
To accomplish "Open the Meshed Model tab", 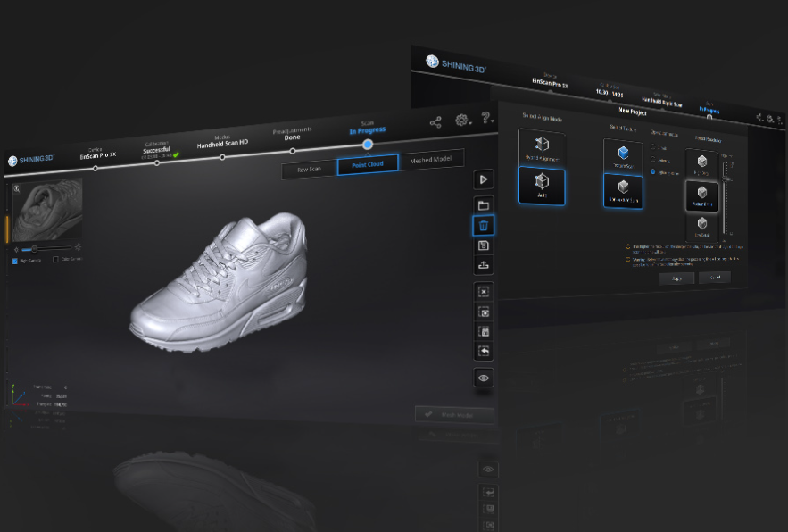I will coord(431,160).
